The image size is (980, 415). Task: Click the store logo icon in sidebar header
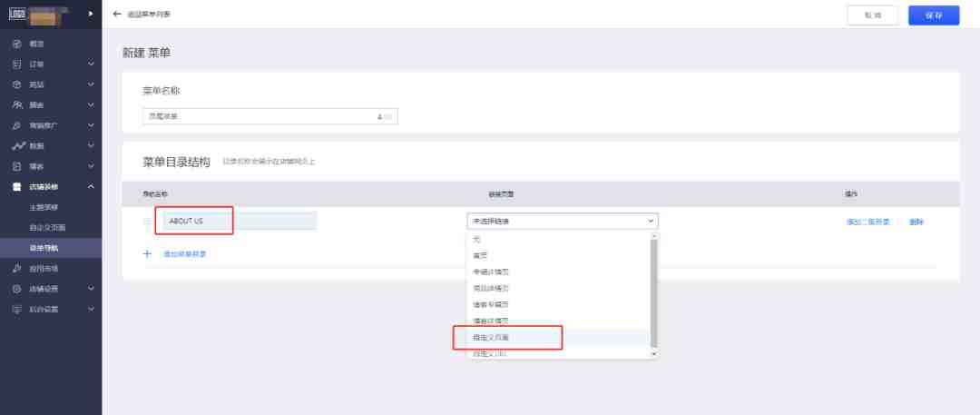(x=17, y=14)
